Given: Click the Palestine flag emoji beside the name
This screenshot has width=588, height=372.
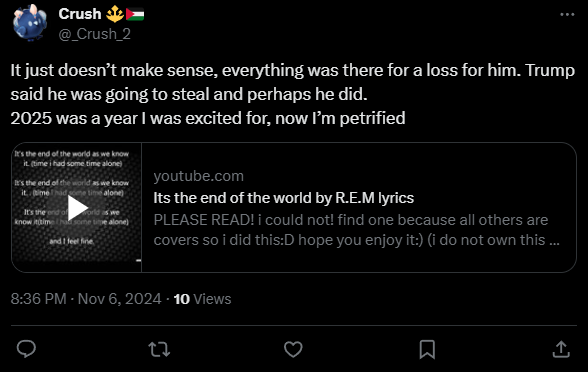Looking at the screenshot, I should coord(135,14).
